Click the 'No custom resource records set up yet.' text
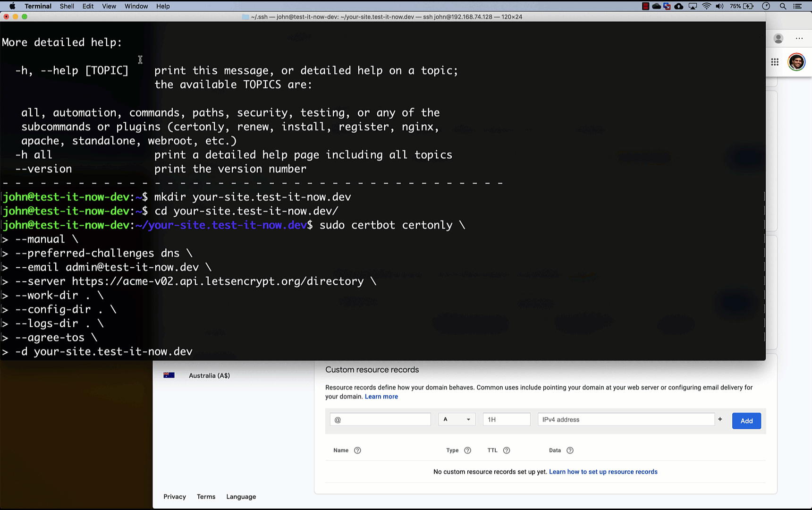812x510 pixels. point(490,472)
